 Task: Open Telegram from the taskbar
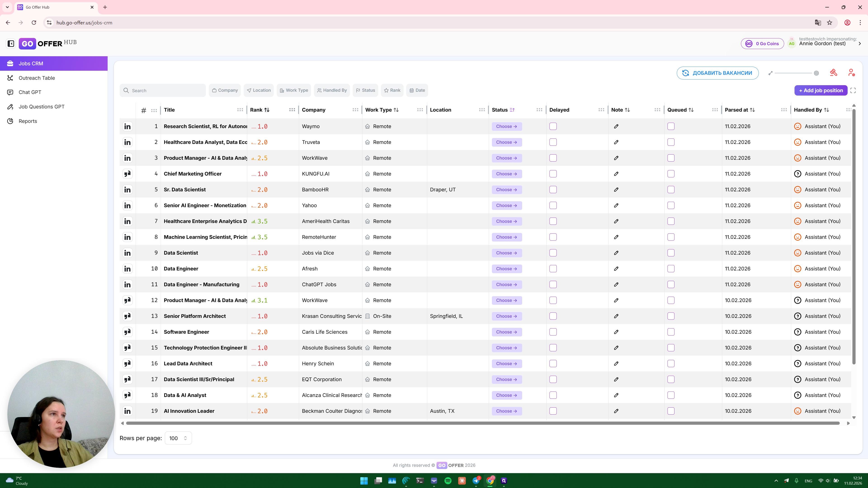(x=476, y=481)
